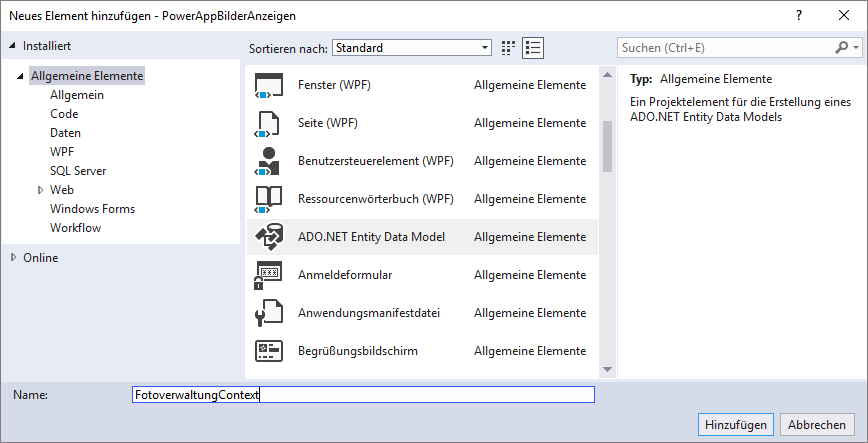Expand the Online category

pos(14,258)
